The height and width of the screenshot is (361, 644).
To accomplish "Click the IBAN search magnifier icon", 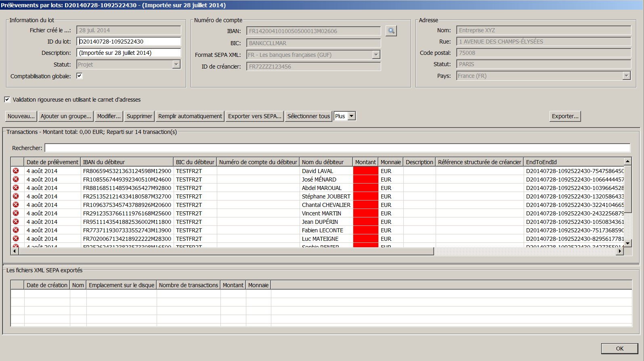I will tap(391, 31).
